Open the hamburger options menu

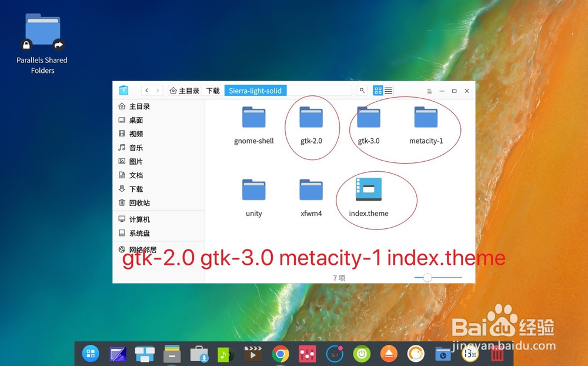pos(430,90)
